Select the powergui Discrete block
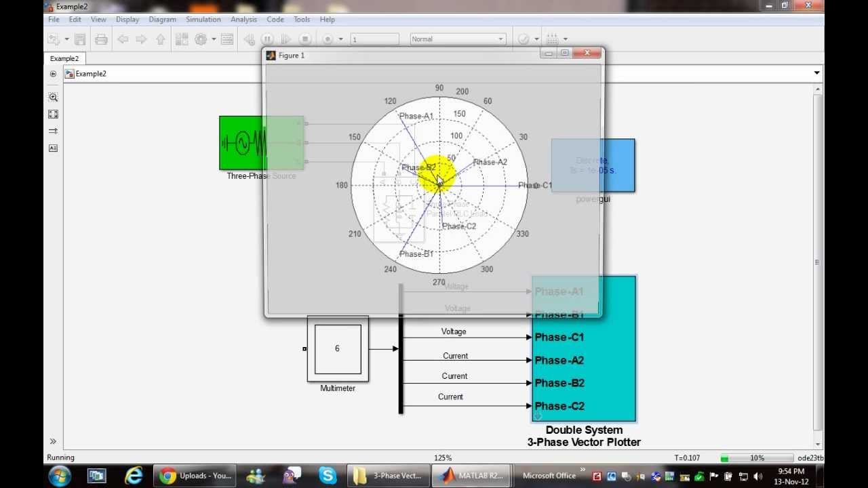This screenshot has width=868, height=488. coord(593,165)
